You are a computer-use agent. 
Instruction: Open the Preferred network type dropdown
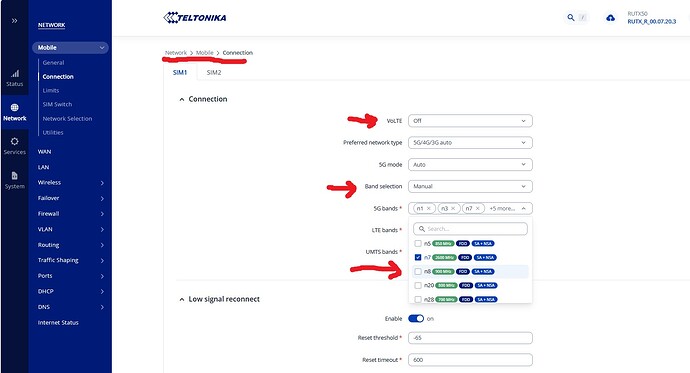tap(470, 143)
